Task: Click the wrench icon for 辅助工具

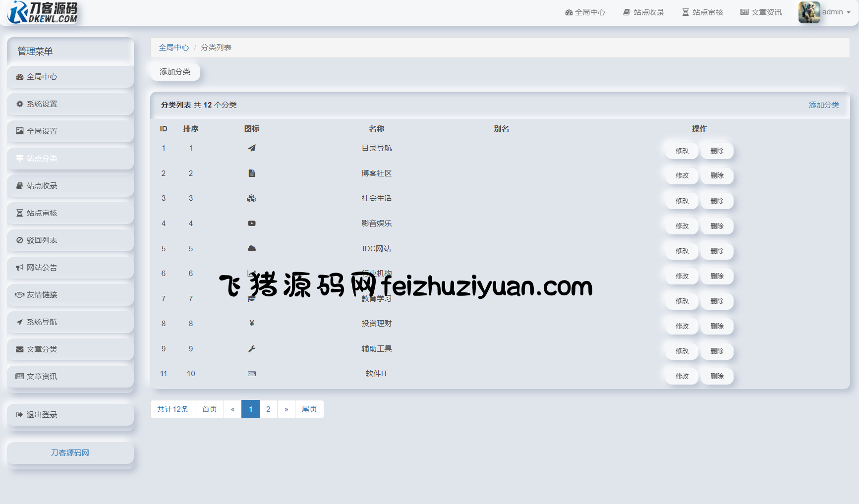Action: tap(252, 349)
